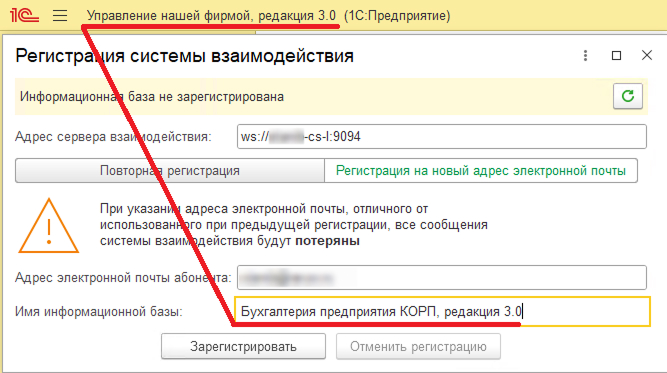Image resolution: width=667 pixels, height=373 pixels.
Task: Maximize the registration dialog window
Action: [616, 56]
